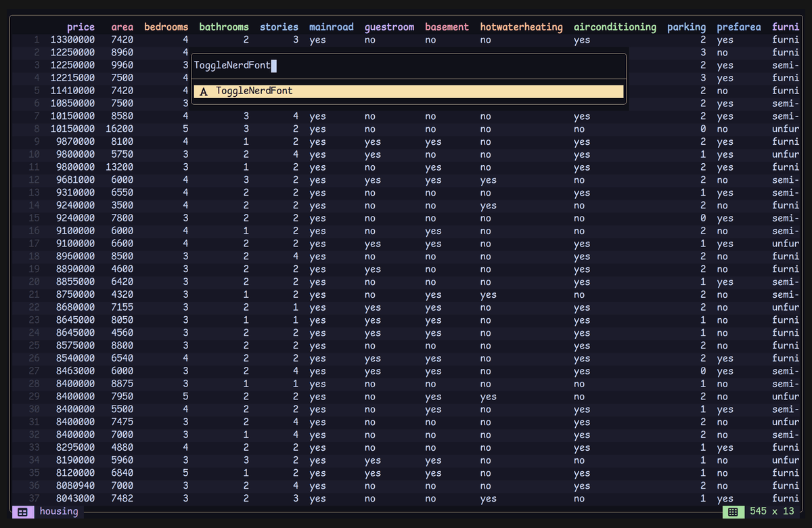
Task: Select the guestroom column header
Action: coord(389,27)
